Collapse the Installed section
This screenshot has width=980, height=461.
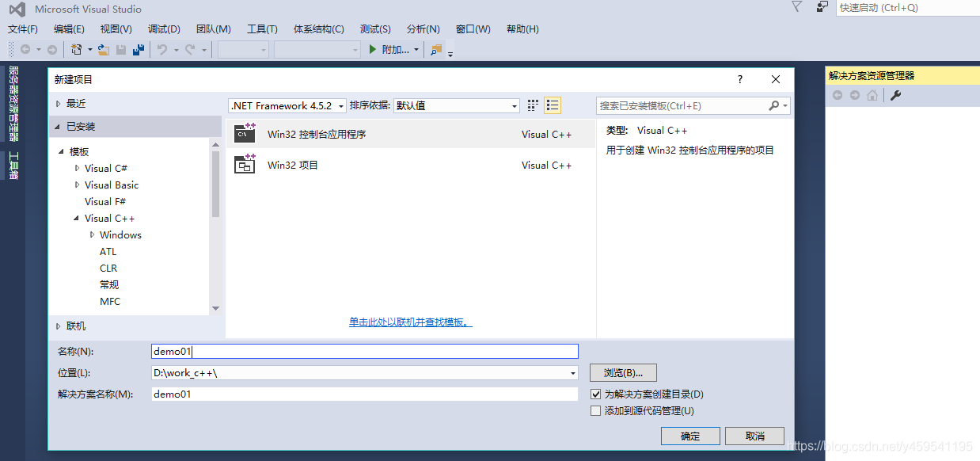58,127
